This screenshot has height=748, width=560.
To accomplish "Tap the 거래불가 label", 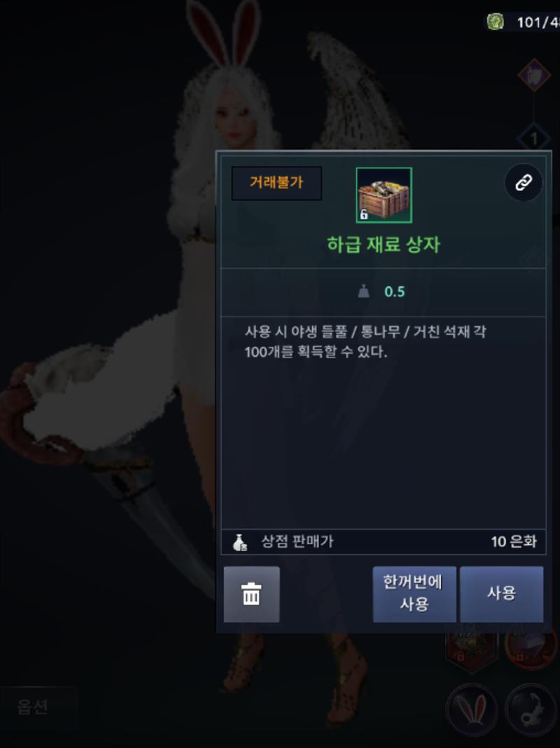I will tap(276, 183).
